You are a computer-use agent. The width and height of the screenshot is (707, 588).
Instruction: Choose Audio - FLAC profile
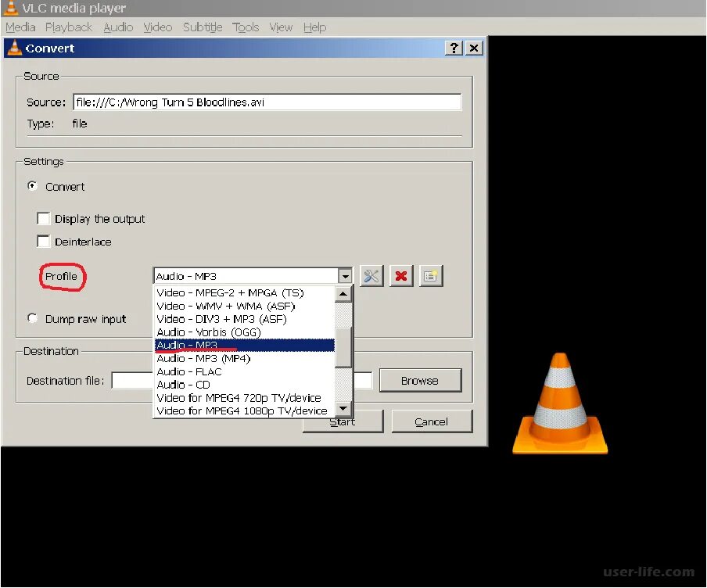[x=245, y=371]
